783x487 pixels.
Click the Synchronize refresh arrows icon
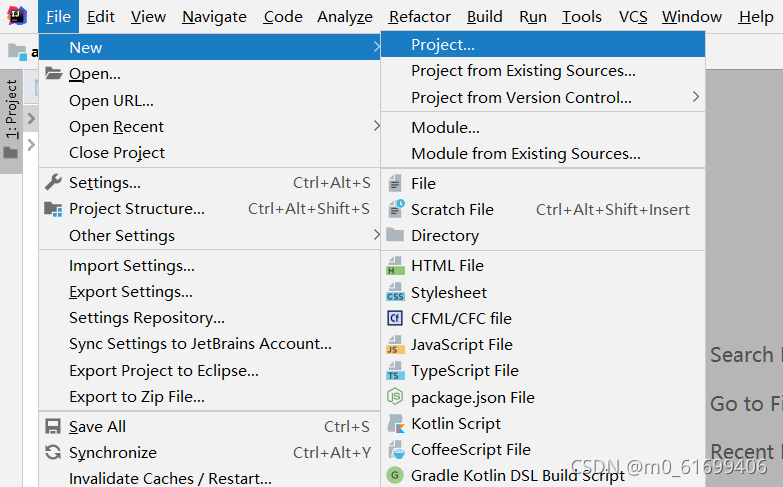53,453
